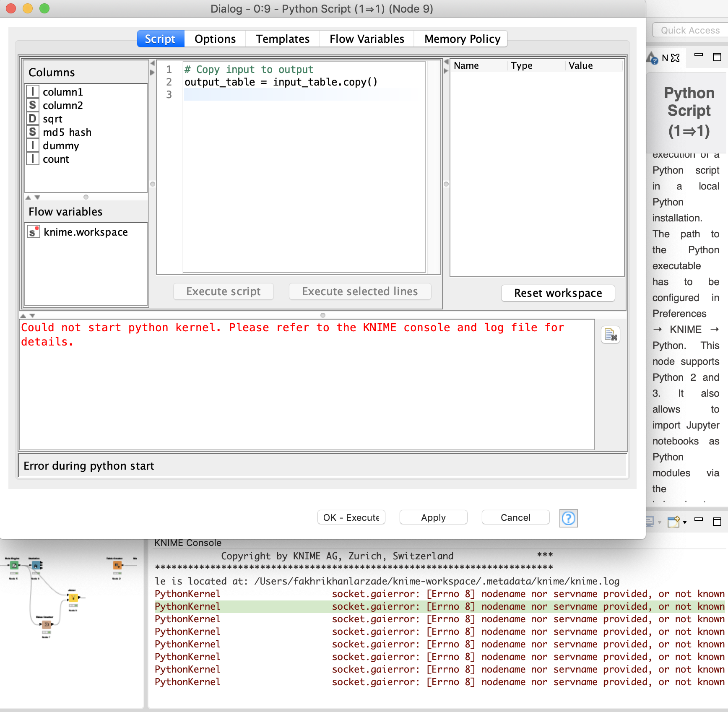728x712 pixels.
Task: Select the orange Table Creator node
Action: [117, 566]
